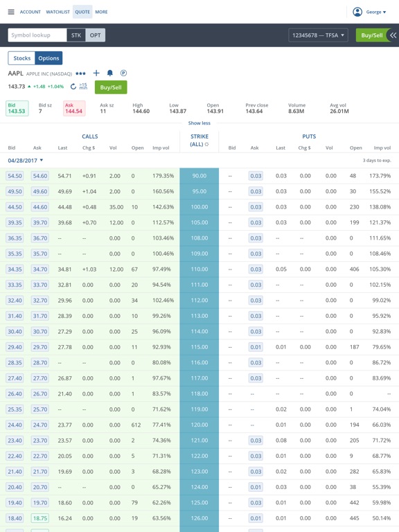
Task: Open the WATCHLIST menu
Action: coord(57,12)
